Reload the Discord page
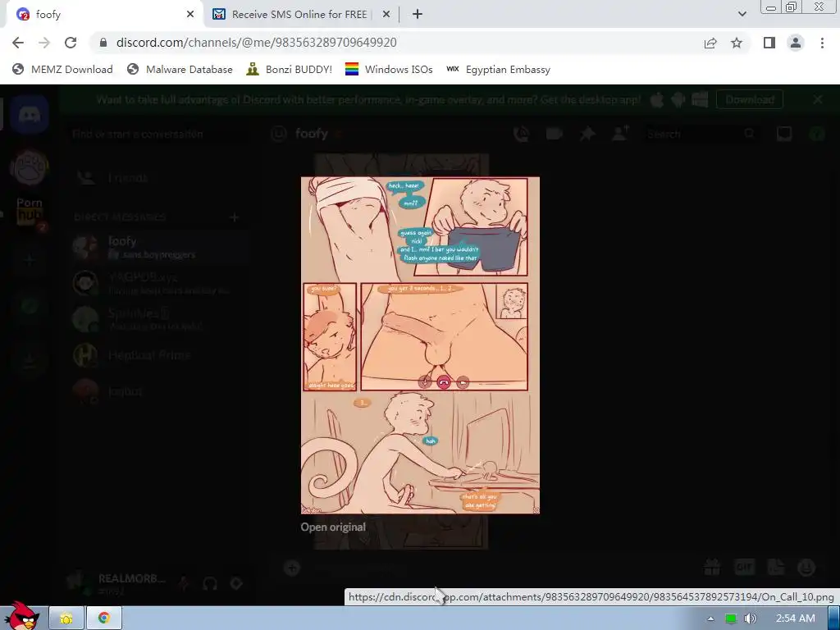840x630 pixels. point(71,43)
